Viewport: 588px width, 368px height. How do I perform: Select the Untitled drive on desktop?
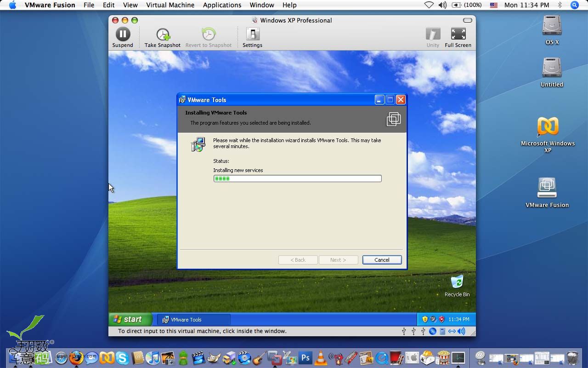coord(552,72)
